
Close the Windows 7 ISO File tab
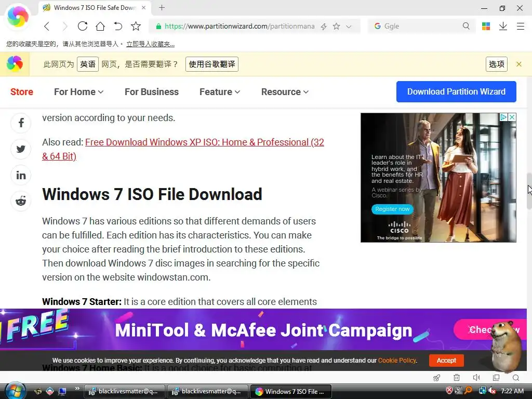pos(144,7)
